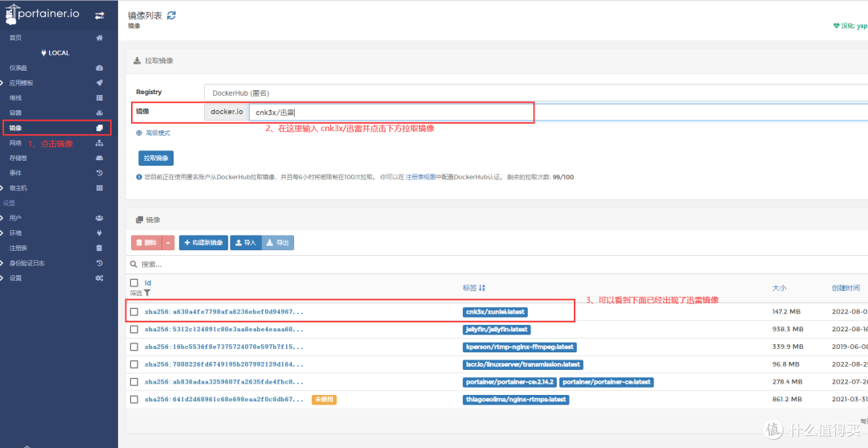Click the portainer/portainer-ce:latest tag
868x448 pixels.
click(607, 382)
